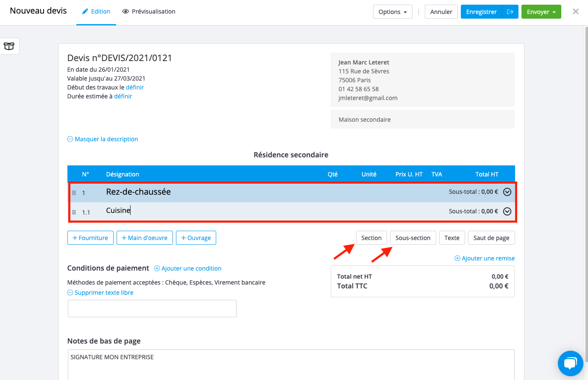588x380 pixels.
Task: Click the Total TTC label
Action: click(x=352, y=286)
